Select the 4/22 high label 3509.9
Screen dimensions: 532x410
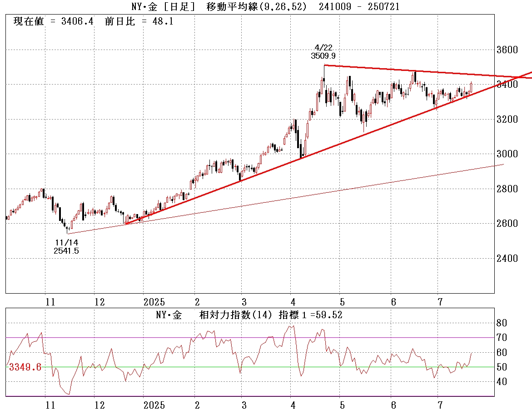[x=323, y=56]
